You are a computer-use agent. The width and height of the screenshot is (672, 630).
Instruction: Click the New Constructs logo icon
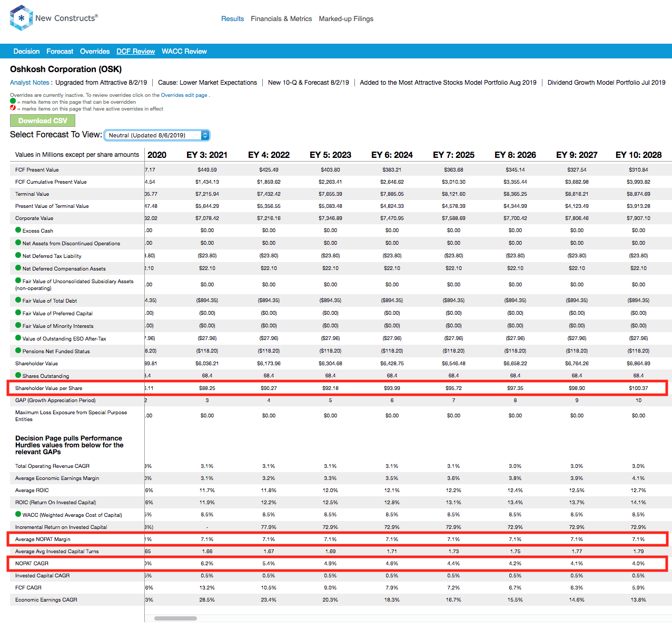[x=21, y=18]
